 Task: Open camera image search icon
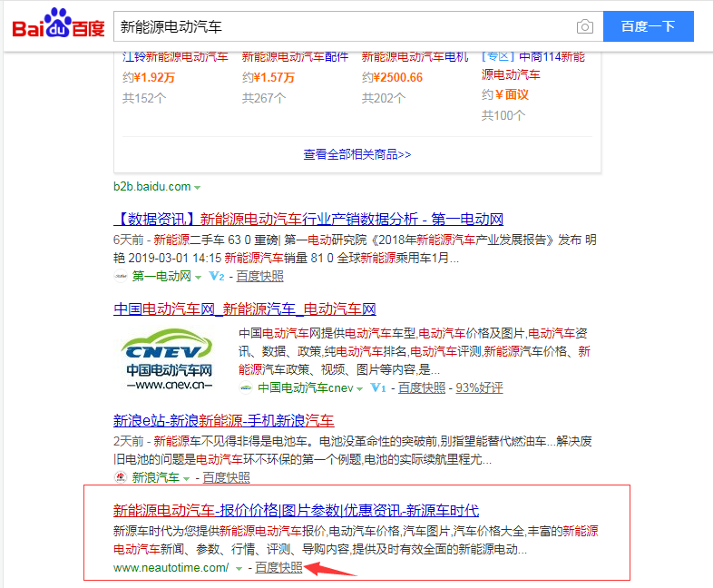click(585, 26)
